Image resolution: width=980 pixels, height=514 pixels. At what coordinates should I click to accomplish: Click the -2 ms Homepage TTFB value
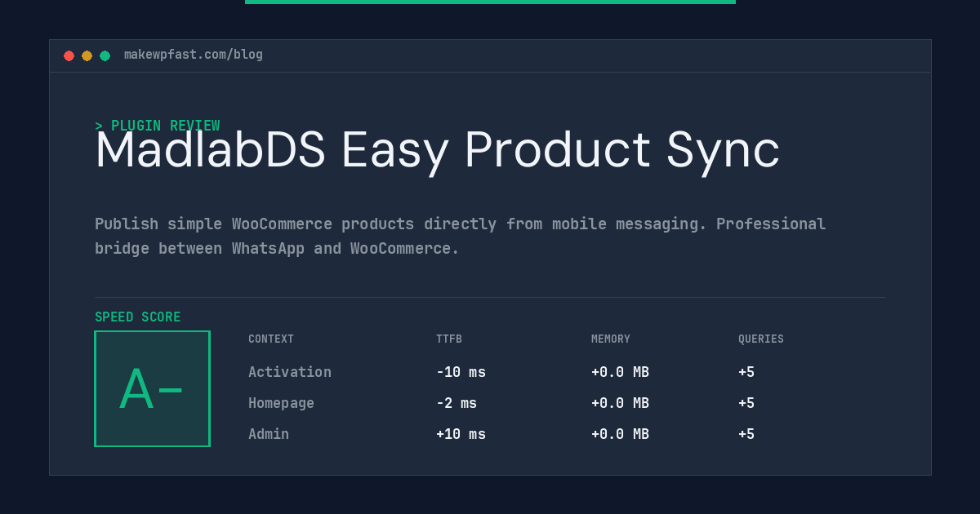point(457,403)
